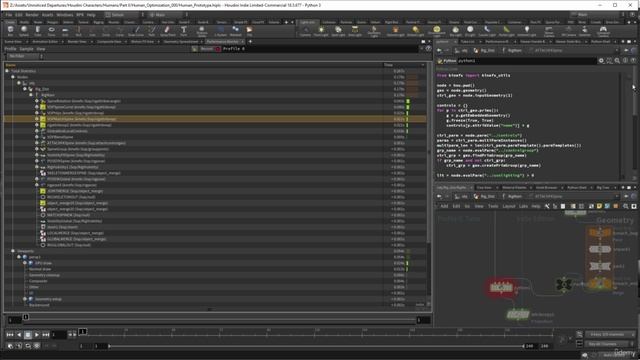Select the Sphere shelf tool
The image size is (640, 360).
[24, 31]
